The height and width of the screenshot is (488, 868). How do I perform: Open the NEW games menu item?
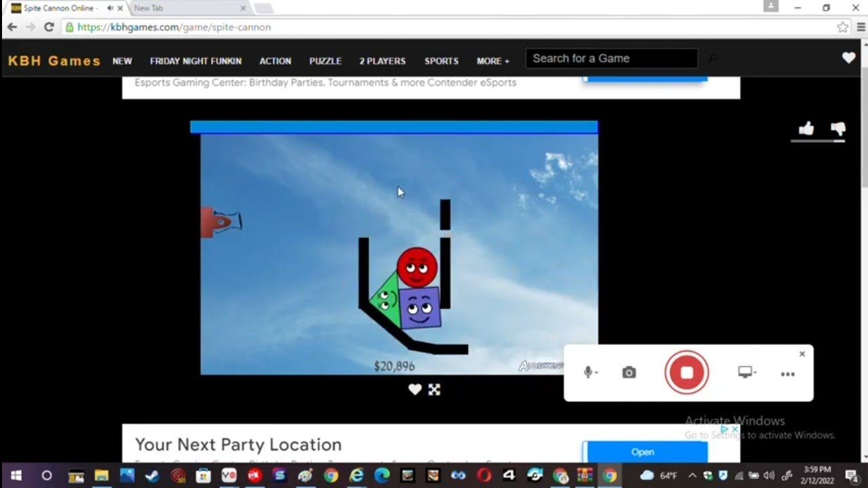click(x=122, y=61)
